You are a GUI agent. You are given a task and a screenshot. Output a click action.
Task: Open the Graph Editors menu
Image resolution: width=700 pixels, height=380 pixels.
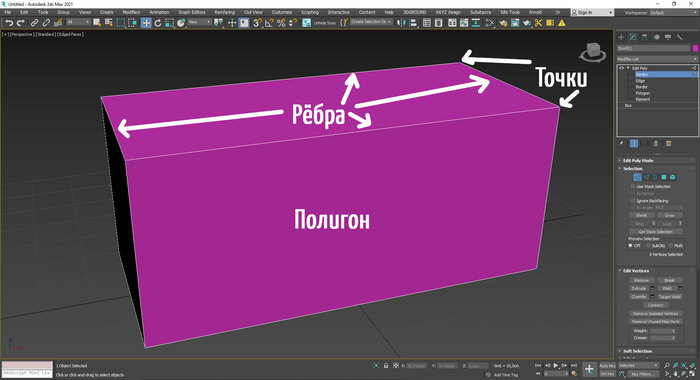[x=192, y=12]
